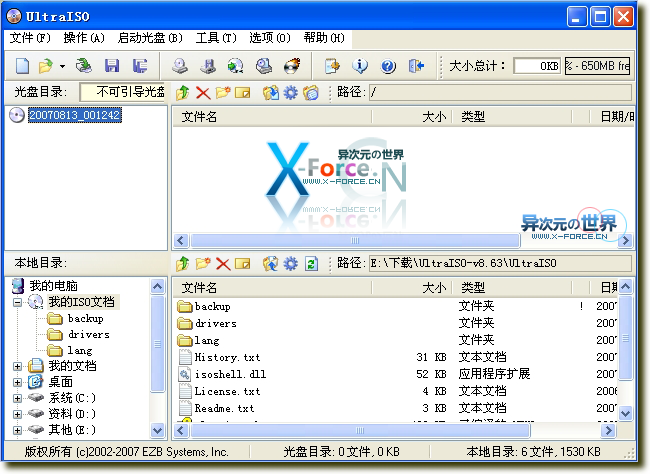This screenshot has width=650, height=474.
Task: Sort local file list by 类型 column
Action: [x=512, y=287]
